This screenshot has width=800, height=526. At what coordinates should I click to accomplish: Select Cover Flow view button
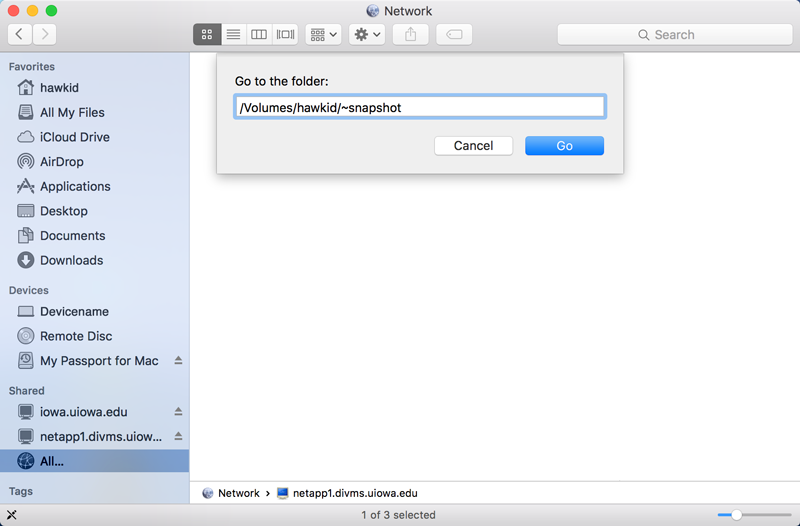[x=285, y=34]
